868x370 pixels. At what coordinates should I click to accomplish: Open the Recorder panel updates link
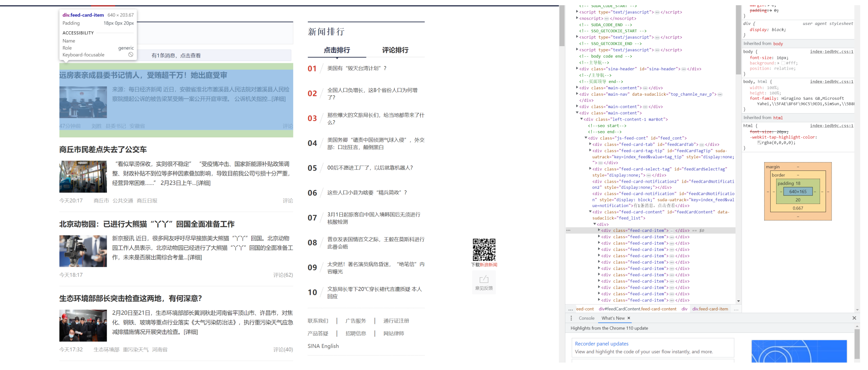[x=601, y=344]
